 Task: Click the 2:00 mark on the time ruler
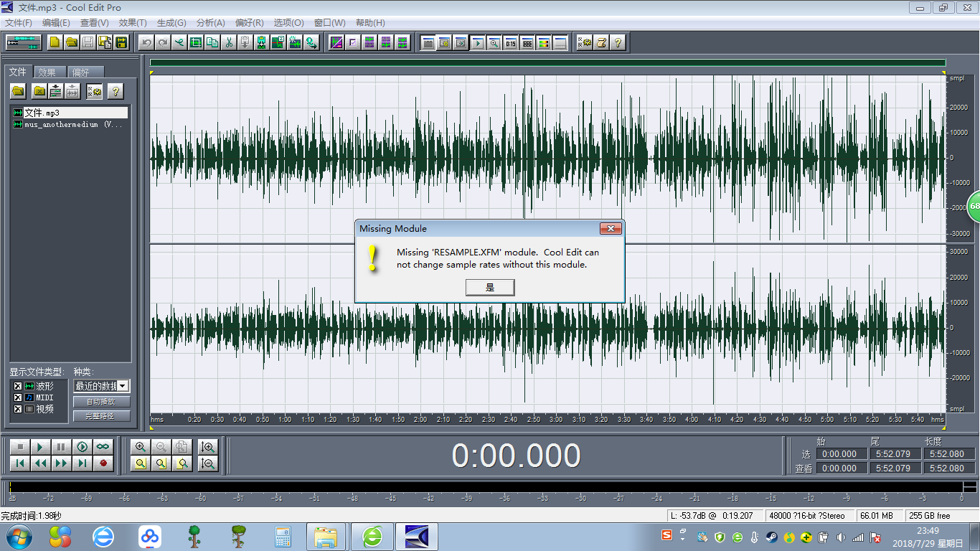click(x=420, y=420)
